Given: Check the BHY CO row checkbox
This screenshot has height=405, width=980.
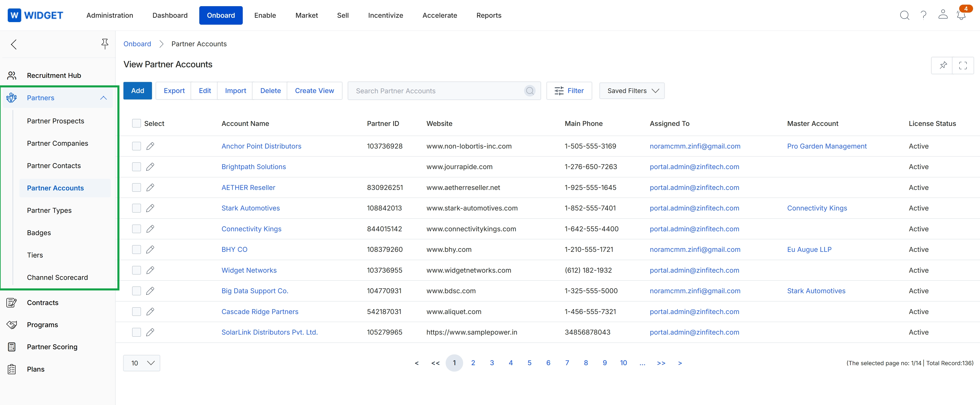Looking at the screenshot, I should 136,250.
